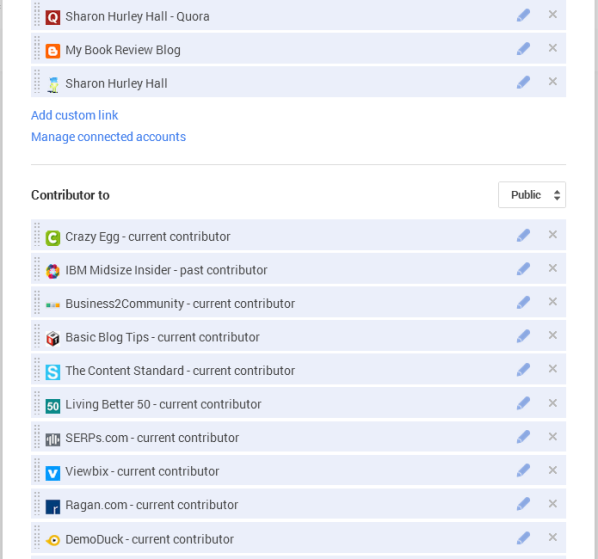Select the Sharon Hurley Hall link row

(x=298, y=82)
